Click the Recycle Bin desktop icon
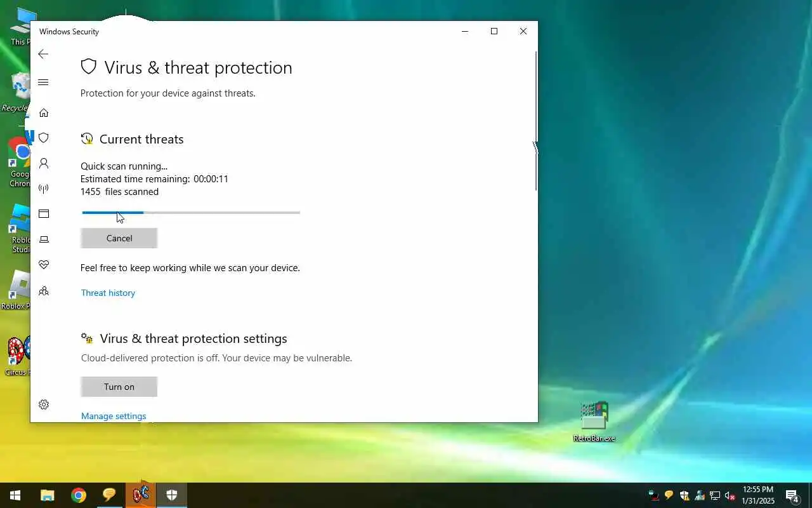This screenshot has width=812, height=508. [x=15, y=93]
